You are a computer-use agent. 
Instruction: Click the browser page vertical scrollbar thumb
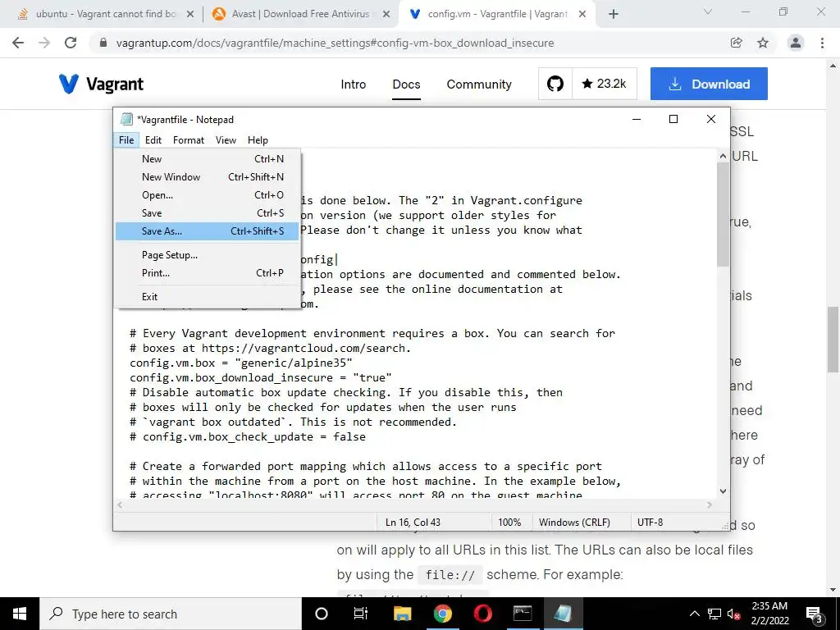pyautogui.click(x=833, y=339)
